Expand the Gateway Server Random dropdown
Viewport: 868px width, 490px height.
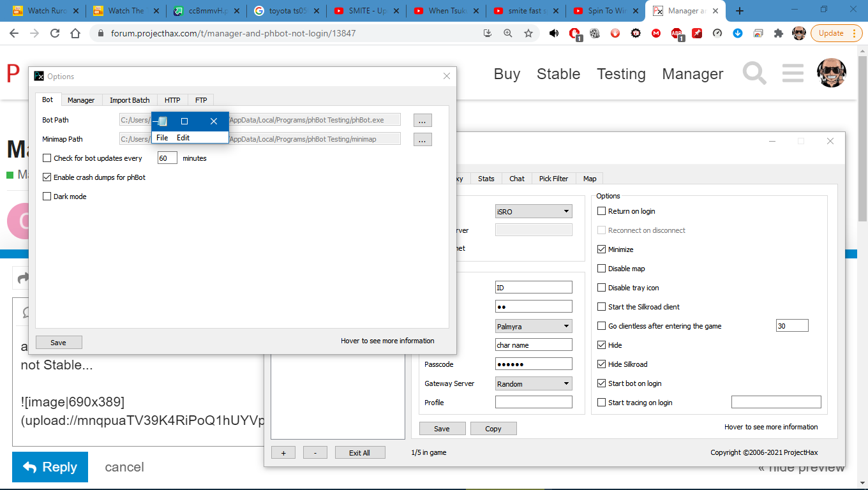534,383
